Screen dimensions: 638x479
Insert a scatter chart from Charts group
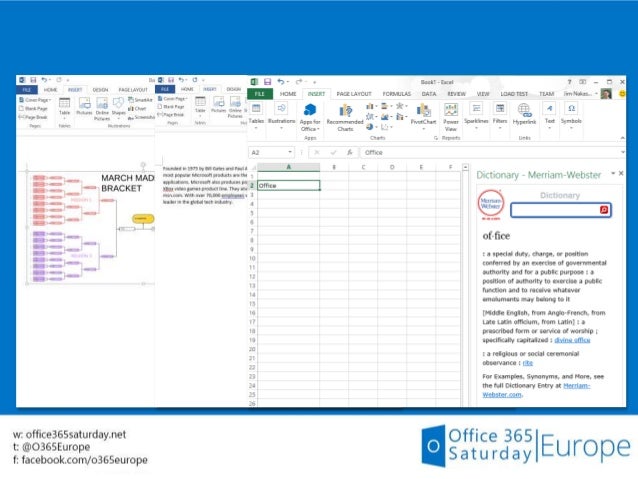click(x=385, y=127)
